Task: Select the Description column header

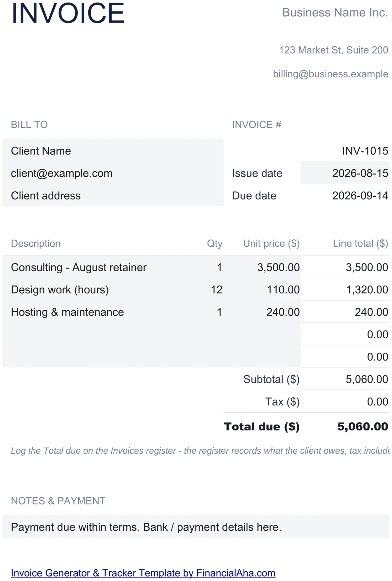Action: tap(36, 243)
